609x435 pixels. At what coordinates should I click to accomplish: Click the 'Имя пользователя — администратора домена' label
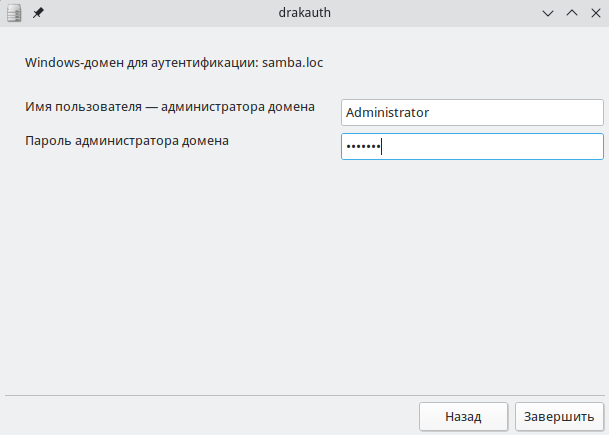tap(170, 106)
